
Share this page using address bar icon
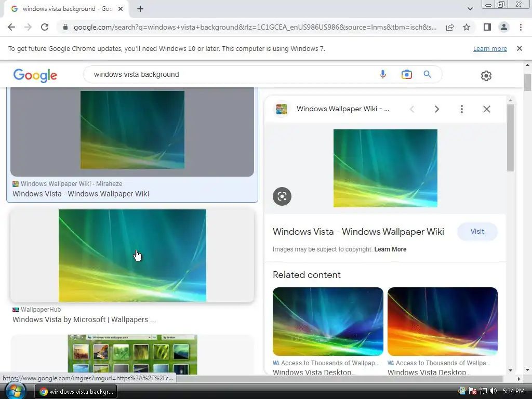(x=450, y=27)
